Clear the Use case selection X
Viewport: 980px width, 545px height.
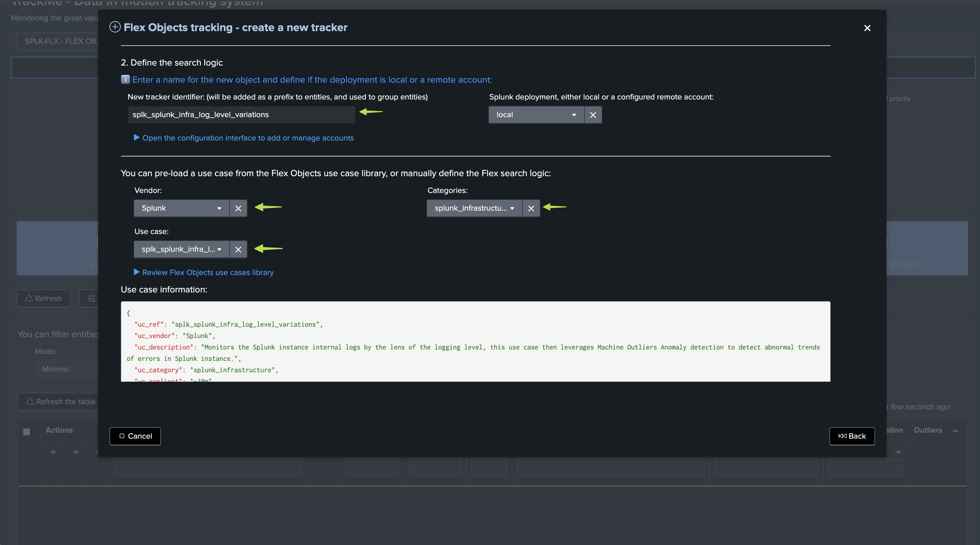pos(238,249)
